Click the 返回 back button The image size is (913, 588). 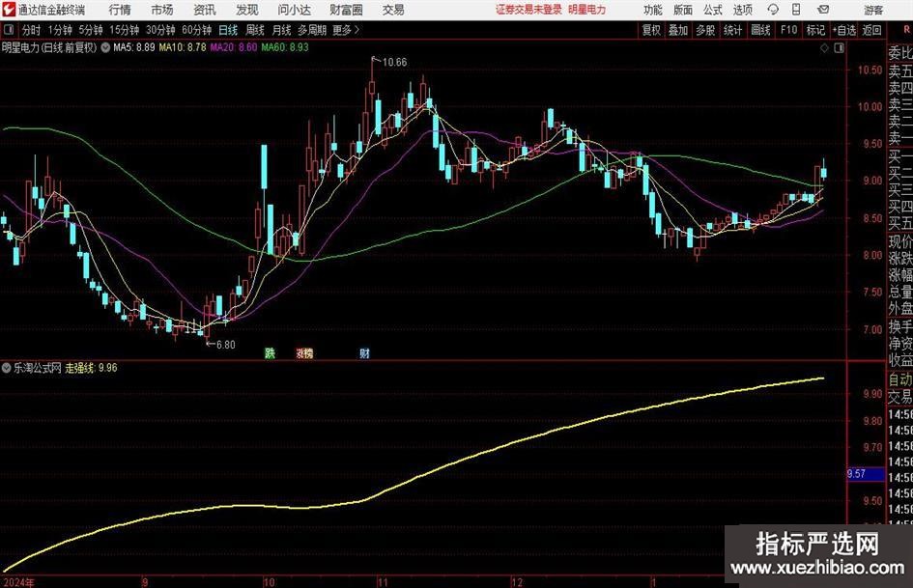[871, 30]
